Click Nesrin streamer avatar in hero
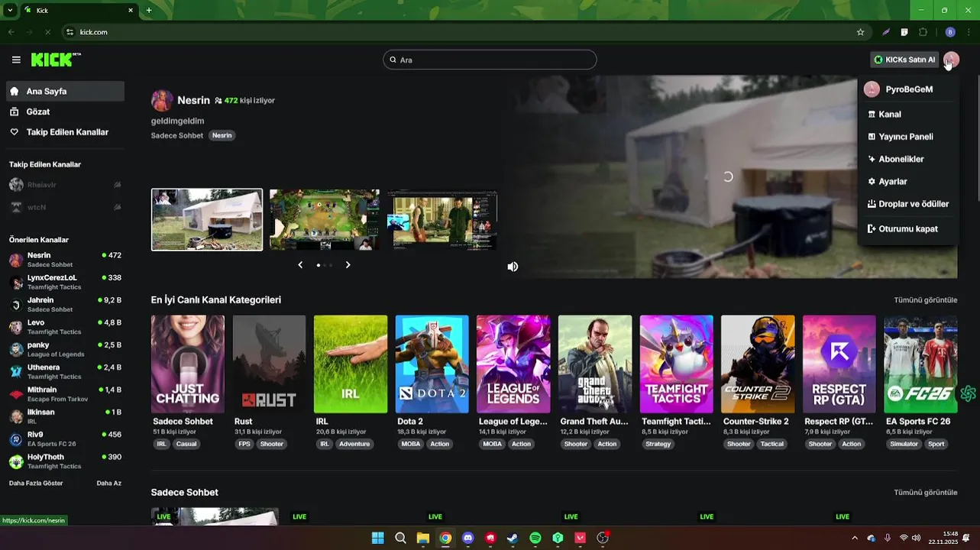The width and height of the screenshot is (980, 550). 162,101
